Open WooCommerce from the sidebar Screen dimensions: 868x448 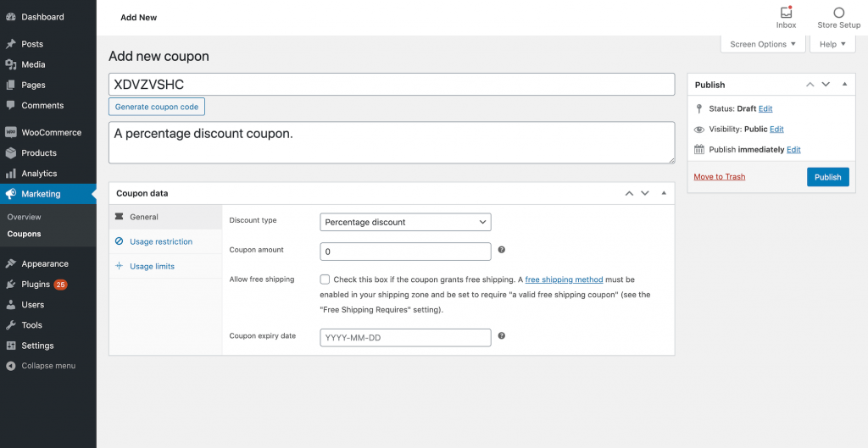pos(51,132)
